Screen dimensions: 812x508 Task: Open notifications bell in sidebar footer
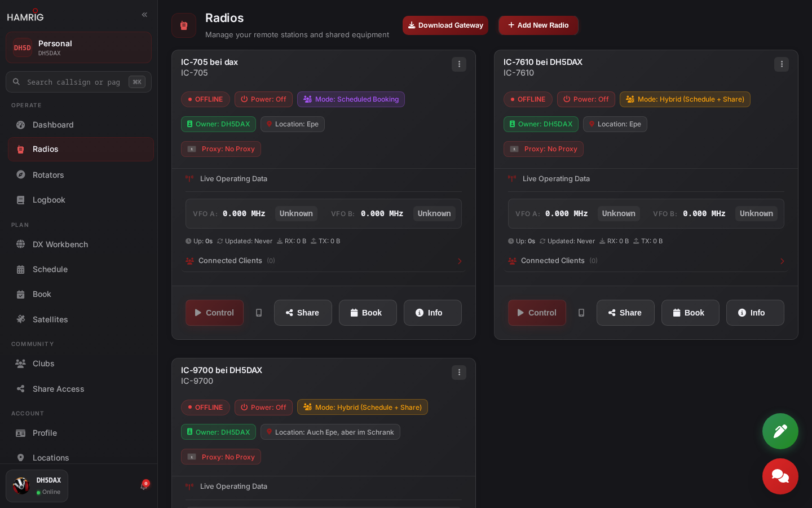144,485
